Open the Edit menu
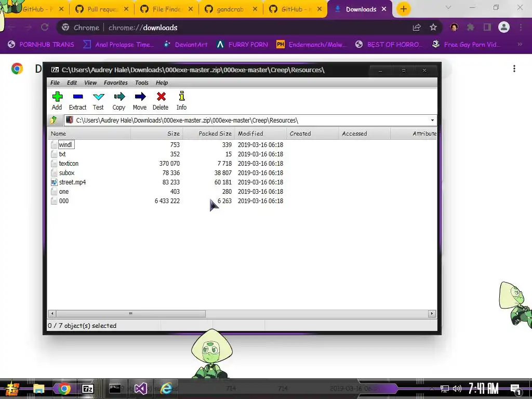 click(x=72, y=83)
